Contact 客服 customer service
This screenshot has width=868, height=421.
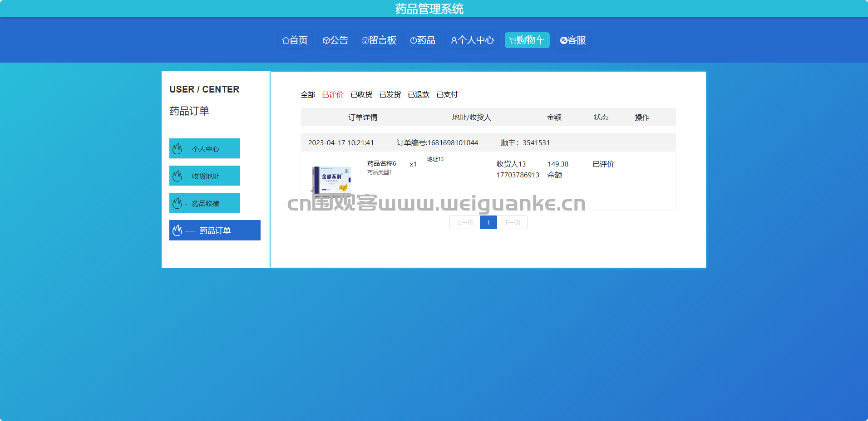[x=573, y=40]
